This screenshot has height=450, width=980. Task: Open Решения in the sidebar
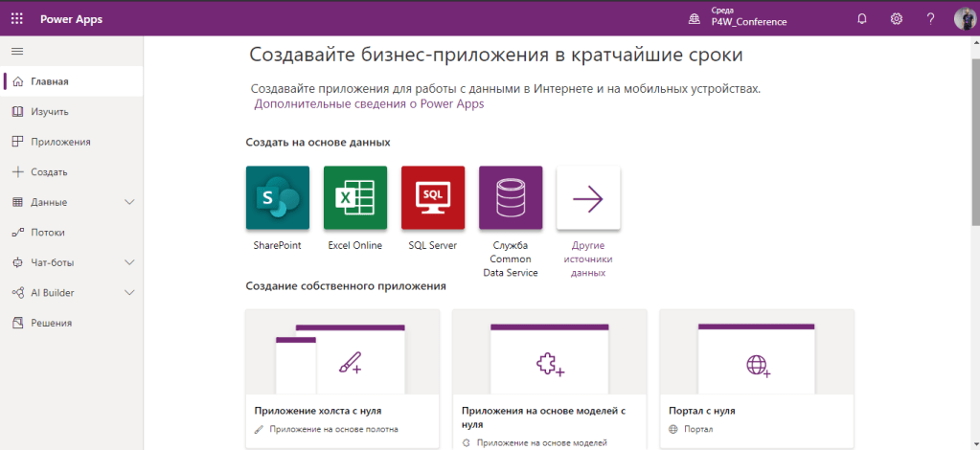[x=51, y=323]
